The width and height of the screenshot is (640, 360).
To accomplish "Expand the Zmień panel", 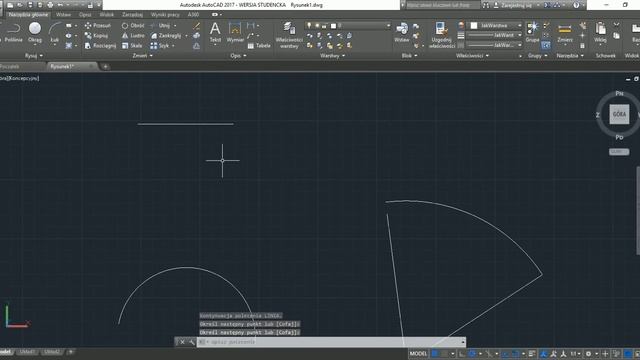I will (142, 56).
